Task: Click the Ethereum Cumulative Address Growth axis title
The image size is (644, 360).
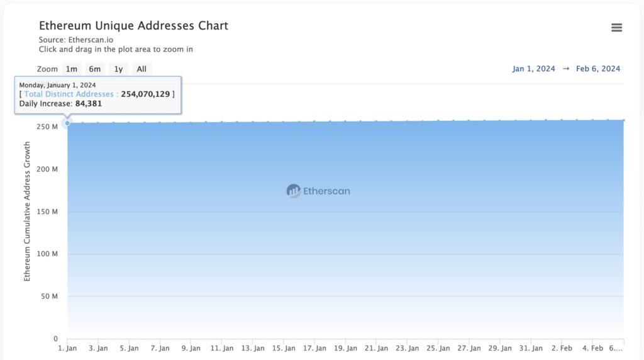Action: point(27,211)
